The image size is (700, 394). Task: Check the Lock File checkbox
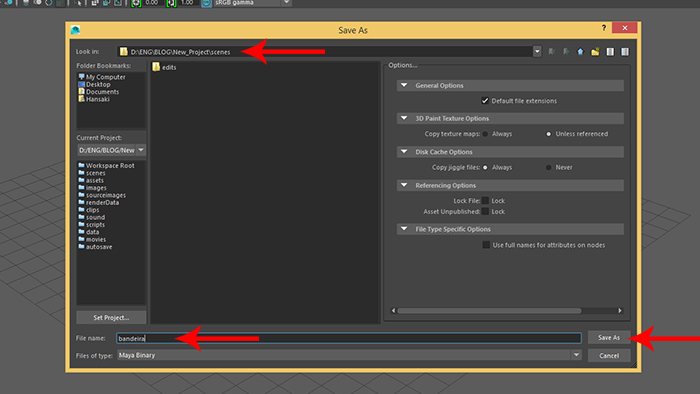point(485,201)
